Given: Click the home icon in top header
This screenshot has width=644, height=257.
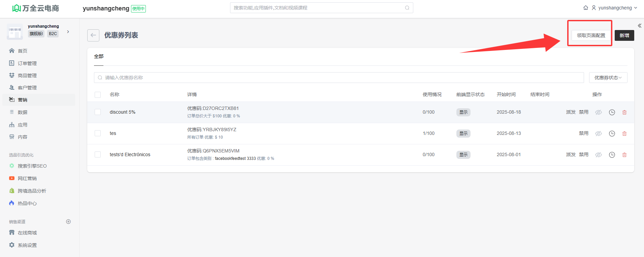Looking at the screenshot, I should tap(585, 8).
